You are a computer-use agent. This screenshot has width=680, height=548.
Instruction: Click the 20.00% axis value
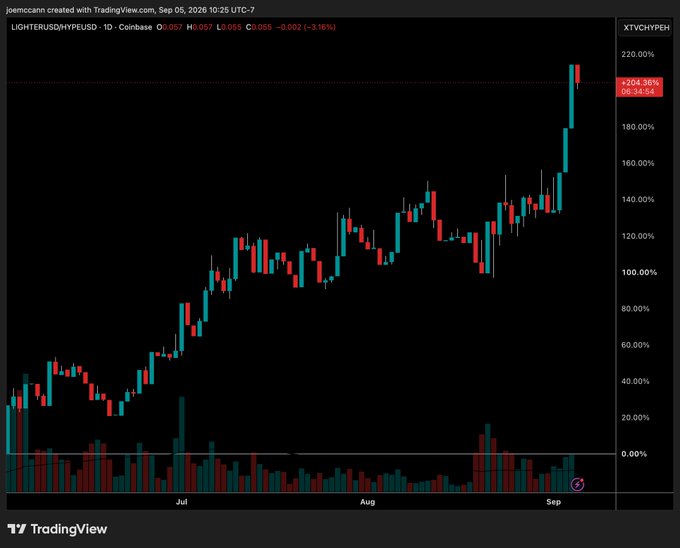[635, 418]
